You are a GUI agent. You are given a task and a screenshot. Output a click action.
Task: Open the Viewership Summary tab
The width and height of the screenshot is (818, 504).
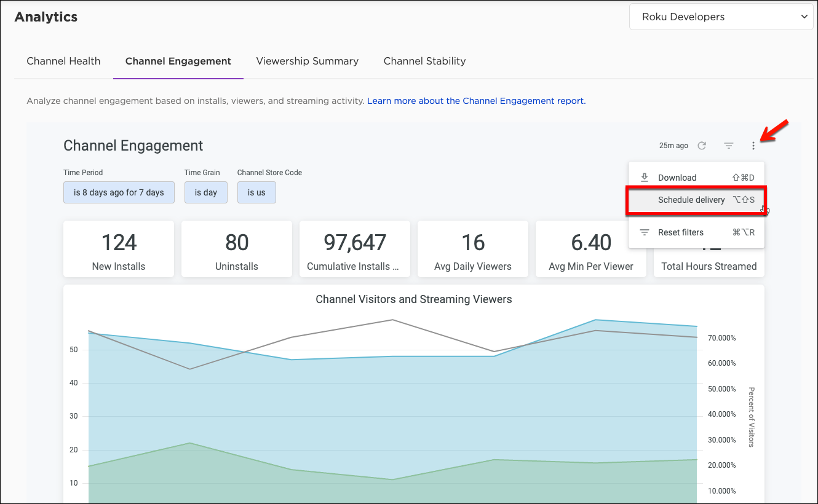[308, 61]
